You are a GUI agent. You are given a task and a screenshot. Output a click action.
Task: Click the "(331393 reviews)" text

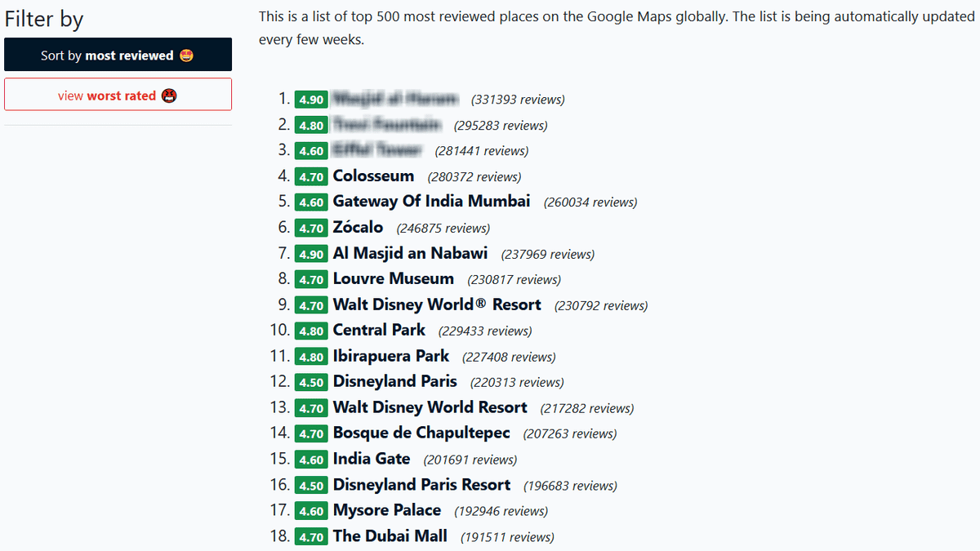[518, 100]
